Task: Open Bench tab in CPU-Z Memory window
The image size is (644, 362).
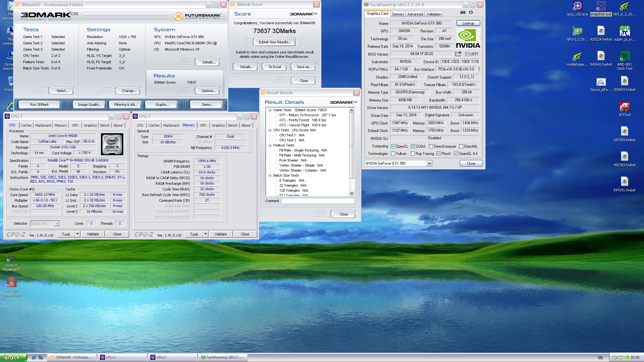Action: coord(233,125)
